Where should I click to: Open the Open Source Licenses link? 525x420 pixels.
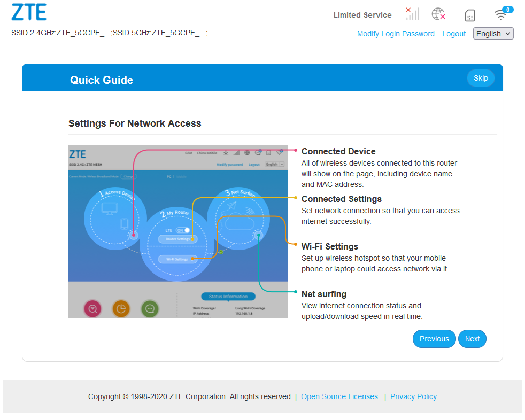click(339, 396)
